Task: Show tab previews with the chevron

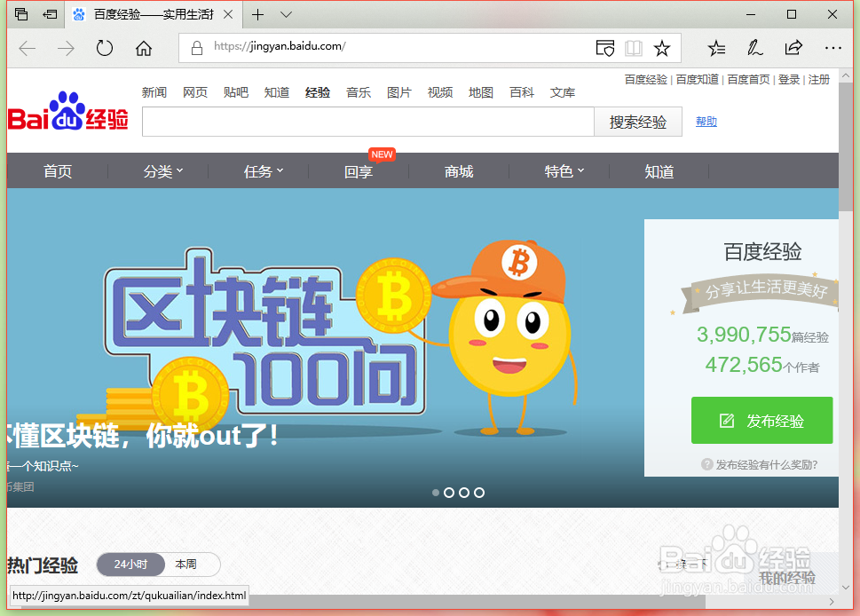Action: click(286, 15)
